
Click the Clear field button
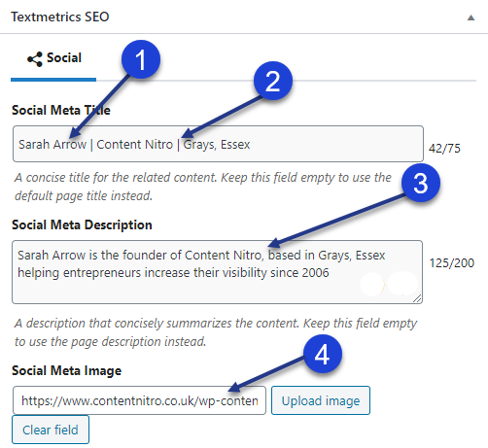point(51,430)
